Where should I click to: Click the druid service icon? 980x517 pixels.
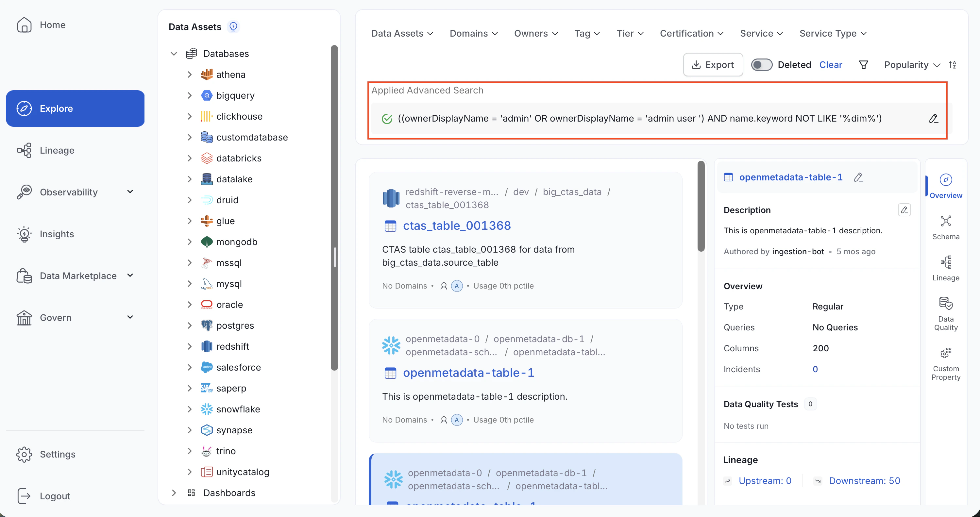[x=207, y=200]
